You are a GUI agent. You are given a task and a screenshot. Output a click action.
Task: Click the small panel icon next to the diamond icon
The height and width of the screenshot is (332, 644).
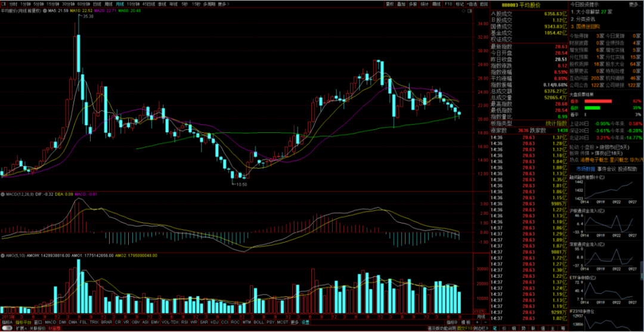point(469,11)
